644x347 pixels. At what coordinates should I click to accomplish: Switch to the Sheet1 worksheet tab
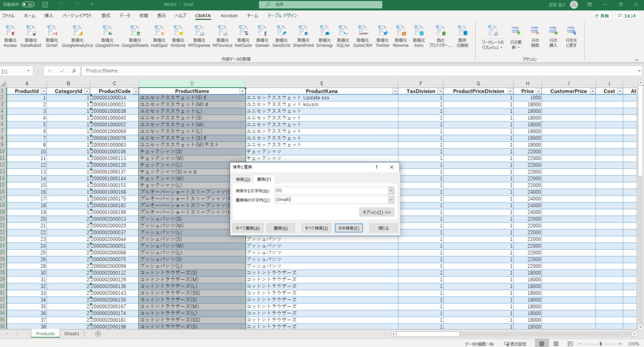pos(71,333)
